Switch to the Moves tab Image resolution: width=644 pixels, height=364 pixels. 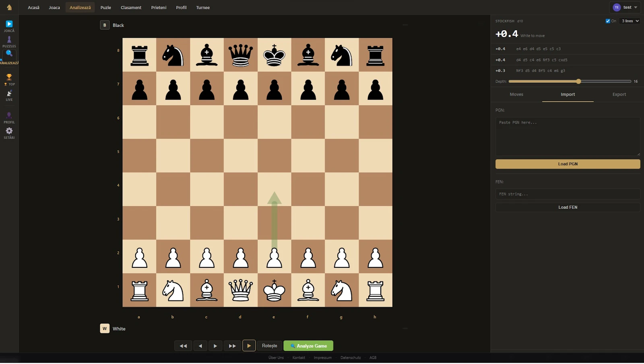click(x=516, y=94)
